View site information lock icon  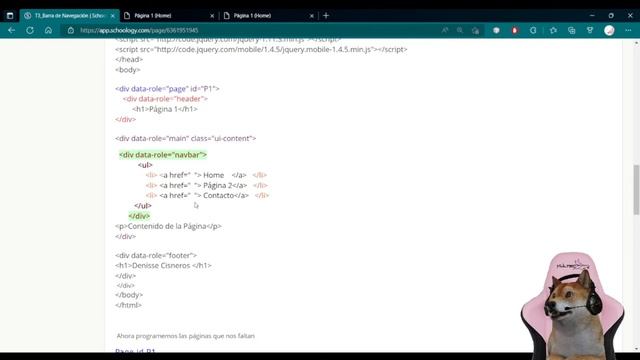pos(71,30)
